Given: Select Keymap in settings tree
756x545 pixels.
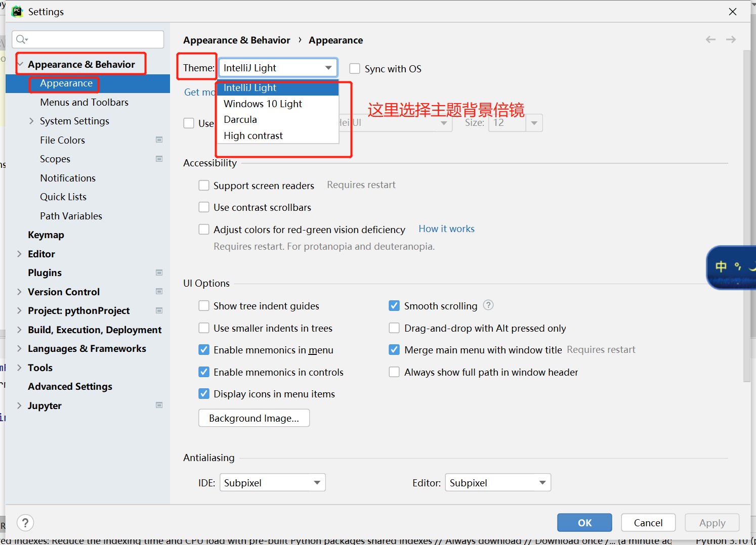Looking at the screenshot, I should coord(46,235).
